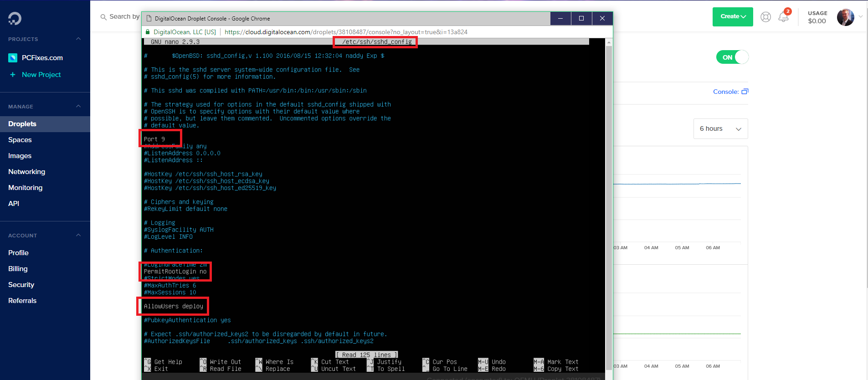868x380 pixels.
Task: Collapse the MANAGE section chevron
Action: [78, 106]
